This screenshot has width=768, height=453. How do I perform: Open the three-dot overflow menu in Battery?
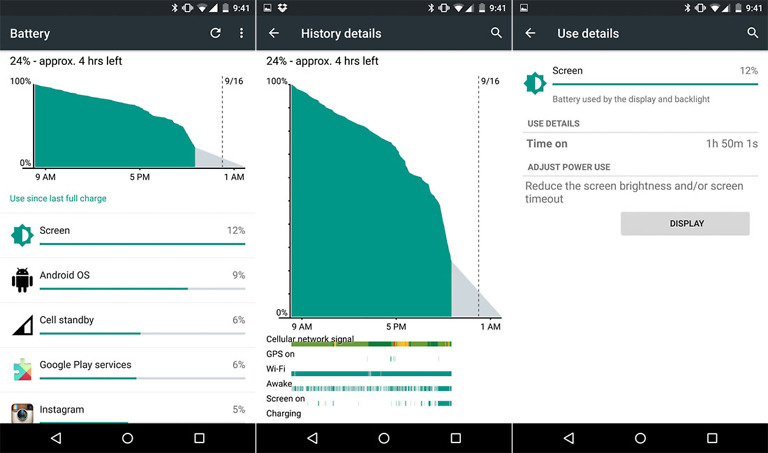[x=241, y=33]
